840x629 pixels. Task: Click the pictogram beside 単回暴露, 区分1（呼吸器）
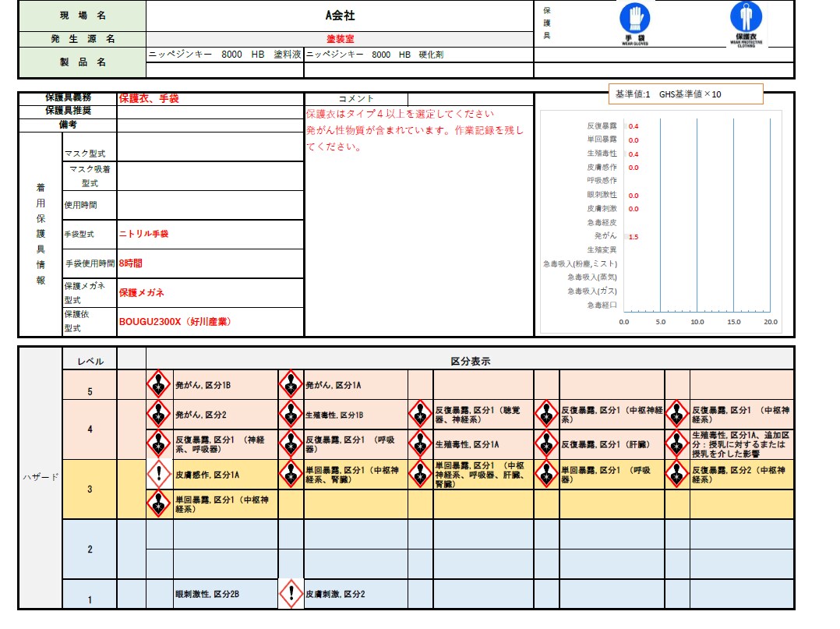point(547,474)
